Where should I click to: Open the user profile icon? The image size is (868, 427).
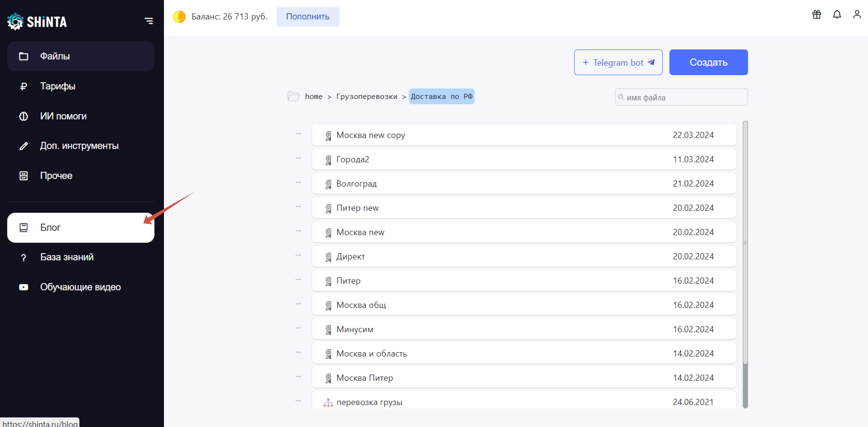pyautogui.click(x=857, y=15)
